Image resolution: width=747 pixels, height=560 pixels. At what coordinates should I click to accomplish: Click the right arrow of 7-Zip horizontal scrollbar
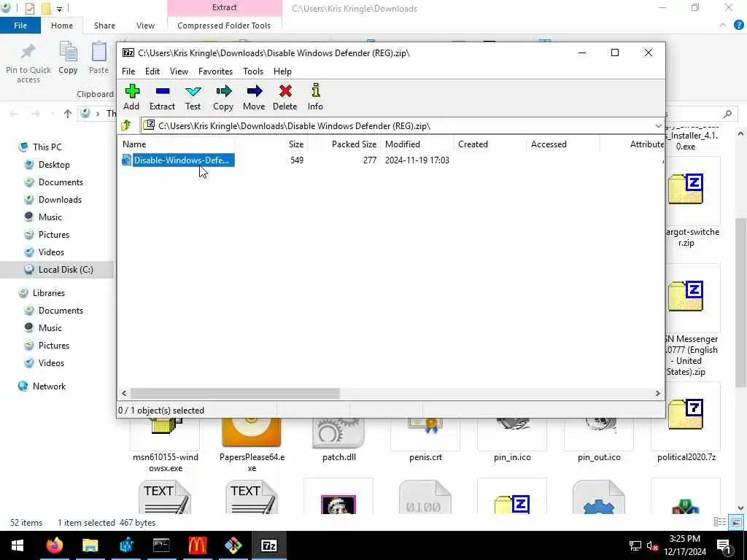click(x=658, y=393)
